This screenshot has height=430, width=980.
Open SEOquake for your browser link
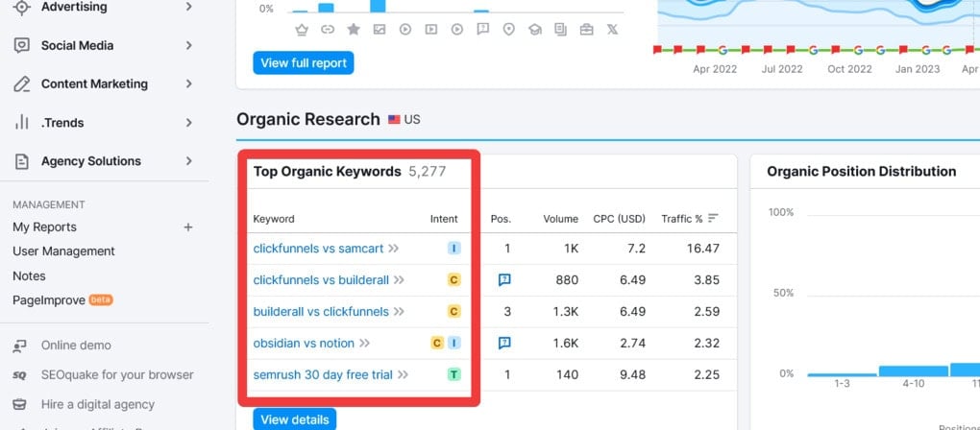tap(117, 375)
